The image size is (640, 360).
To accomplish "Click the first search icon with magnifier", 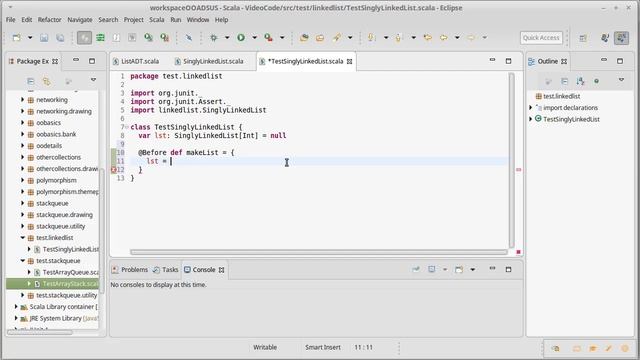I will click(148, 38).
